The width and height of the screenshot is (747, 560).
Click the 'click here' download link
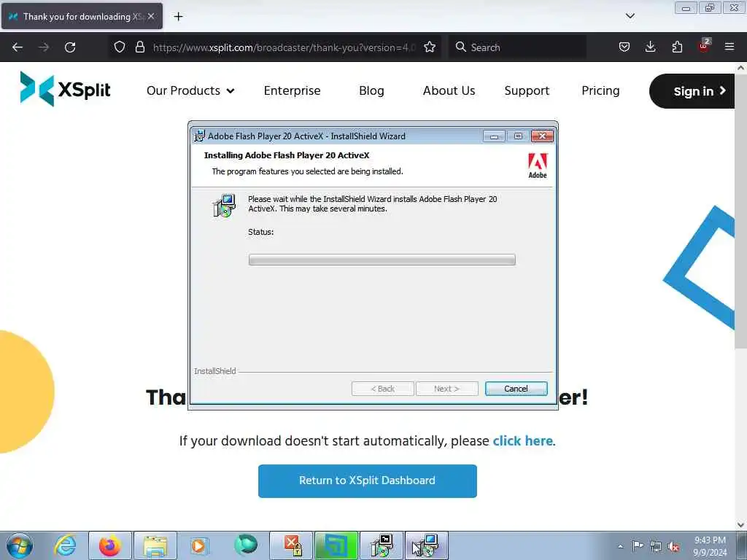click(522, 441)
